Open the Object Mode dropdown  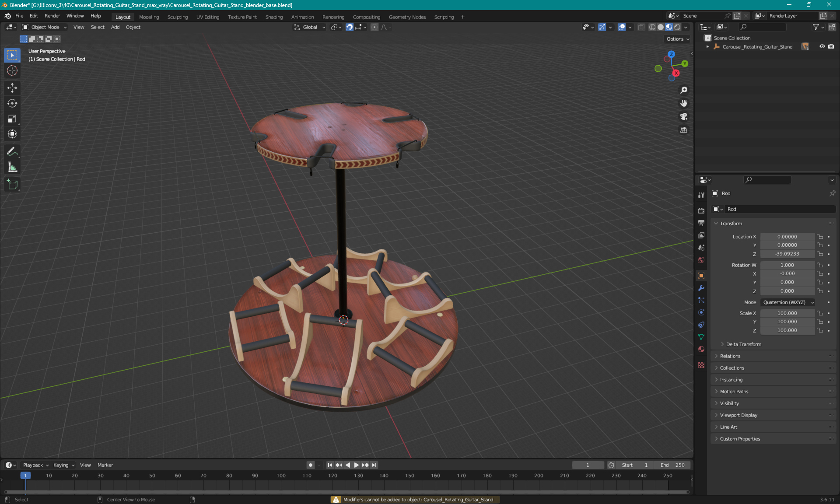click(45, 27)
